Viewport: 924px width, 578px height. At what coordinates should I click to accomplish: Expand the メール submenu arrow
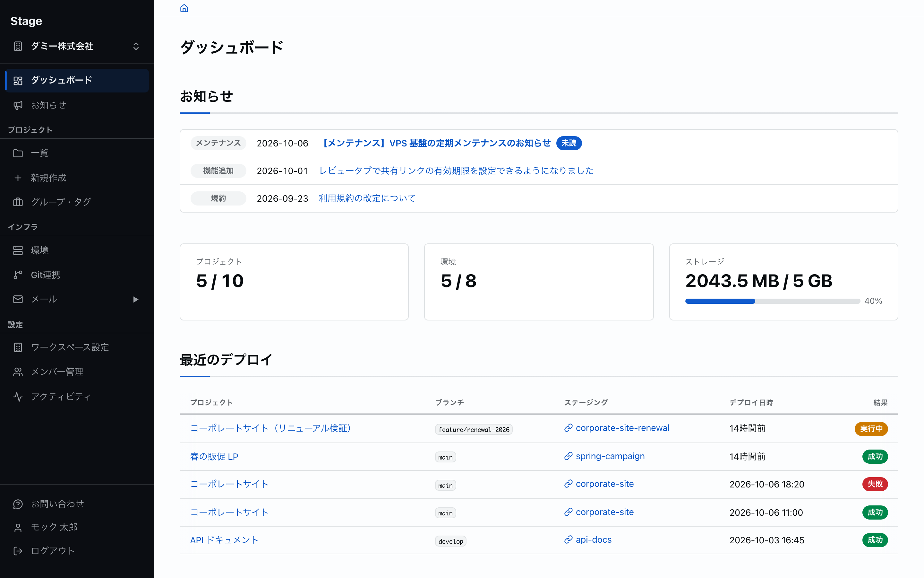click(x=135, y=299)
